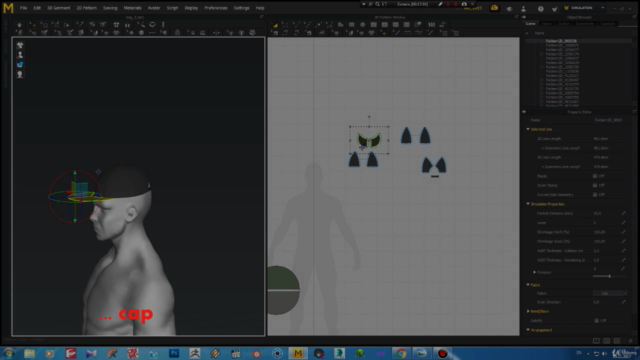Select the Ellipse pattern tool in 2D toolbar
The height and width of the screenshot is (360, 640).
(362, 25)
